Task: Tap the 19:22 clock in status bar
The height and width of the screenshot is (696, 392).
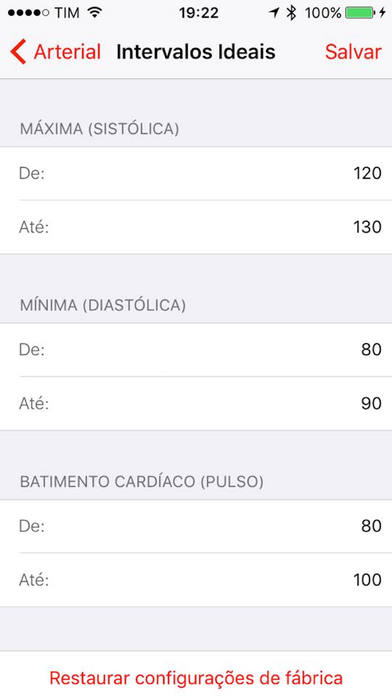Action: click(198, 13)
